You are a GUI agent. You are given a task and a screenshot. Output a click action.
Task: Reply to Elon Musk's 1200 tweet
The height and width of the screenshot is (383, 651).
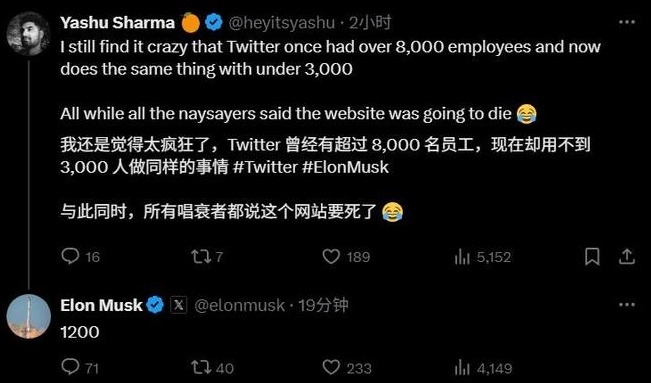coord(70,367)
